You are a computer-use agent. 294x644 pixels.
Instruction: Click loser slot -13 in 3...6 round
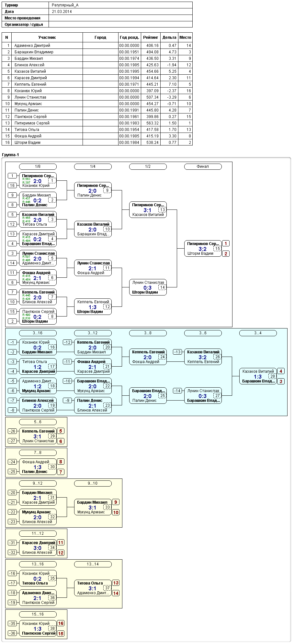click(x=177, y=352)
